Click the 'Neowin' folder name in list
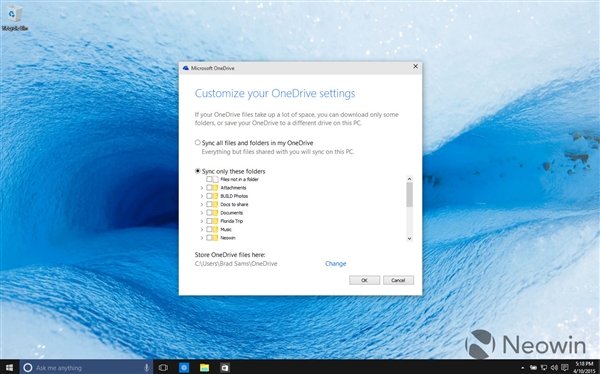 (x=228, y=238)
